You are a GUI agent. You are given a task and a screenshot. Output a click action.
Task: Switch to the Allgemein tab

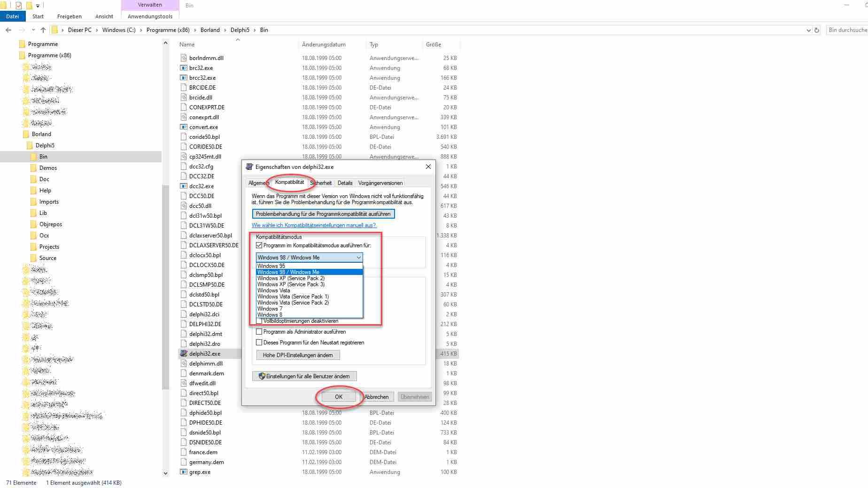(258, 183)
